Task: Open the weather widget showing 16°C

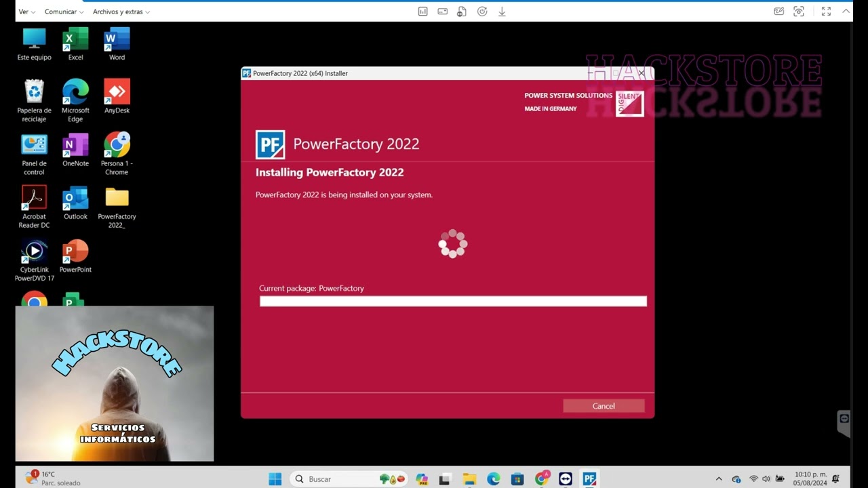Action: pyautogui.click(x=52, y=479)
